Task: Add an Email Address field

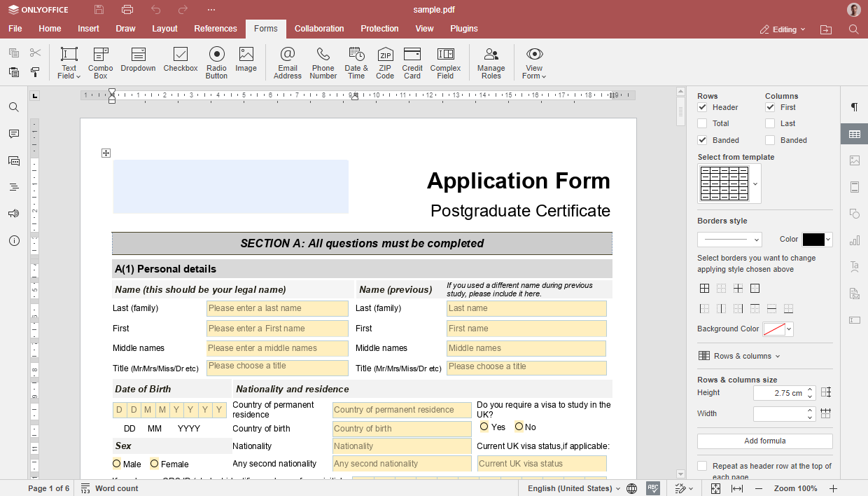Action: pos(287,62)
